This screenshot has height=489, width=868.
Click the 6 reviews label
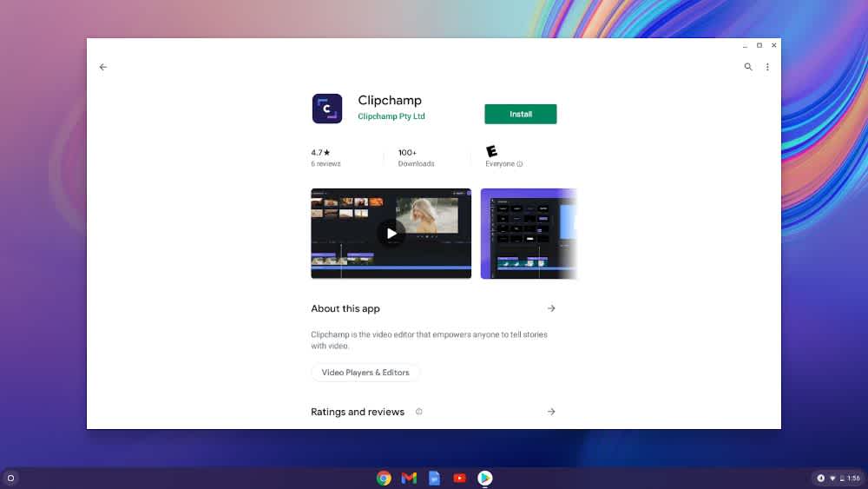tap(325, 164)
